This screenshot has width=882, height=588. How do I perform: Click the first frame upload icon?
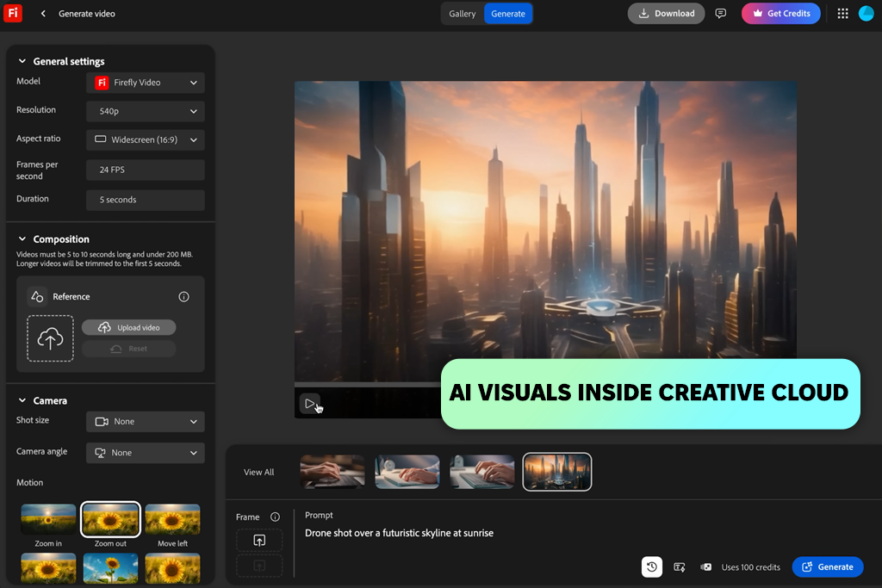tap(259, 541)
